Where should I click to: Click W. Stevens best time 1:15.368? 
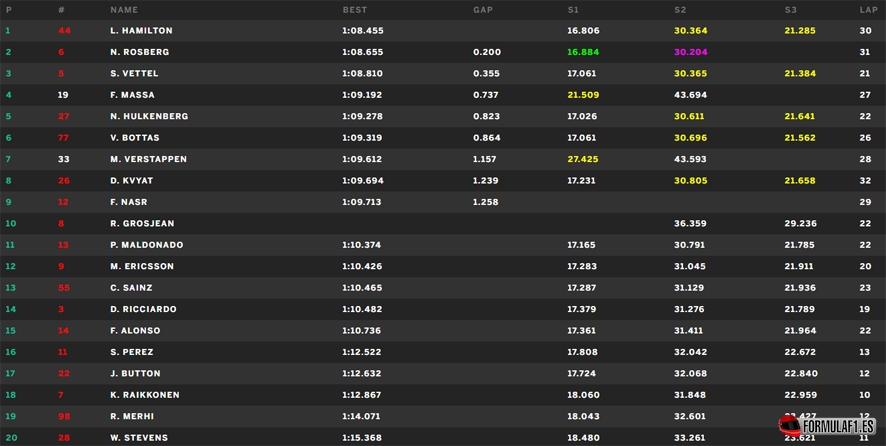pyautogui.click(x=362, y=438)
